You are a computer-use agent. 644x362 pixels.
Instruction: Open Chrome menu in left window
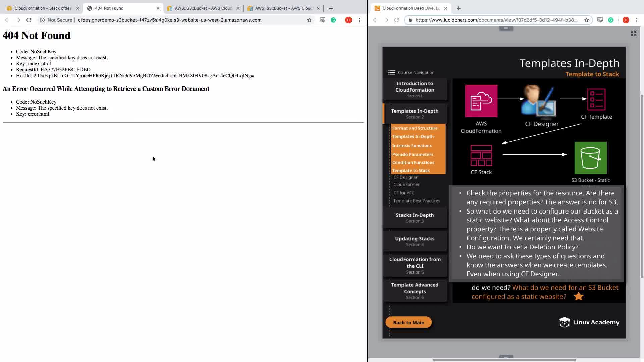pos(359,20)
